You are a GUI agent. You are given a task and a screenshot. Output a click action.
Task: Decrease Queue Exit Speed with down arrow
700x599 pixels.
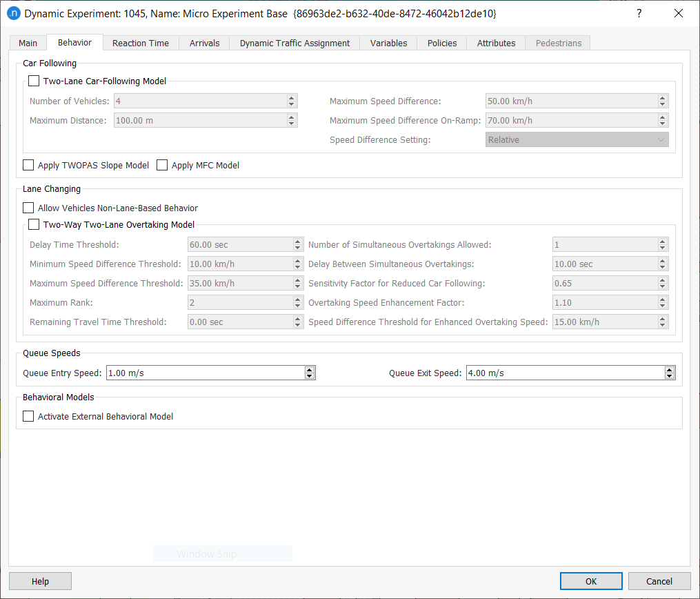[670, 376]
